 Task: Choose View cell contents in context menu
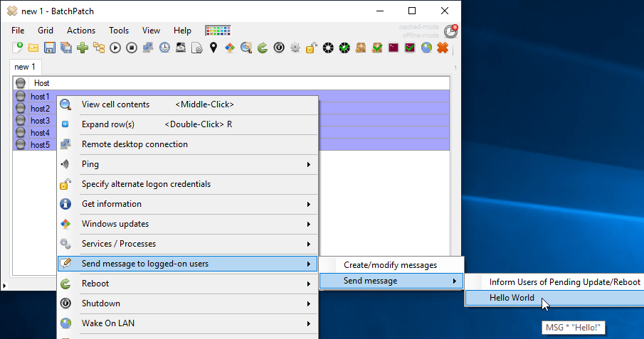click(188, 104)
